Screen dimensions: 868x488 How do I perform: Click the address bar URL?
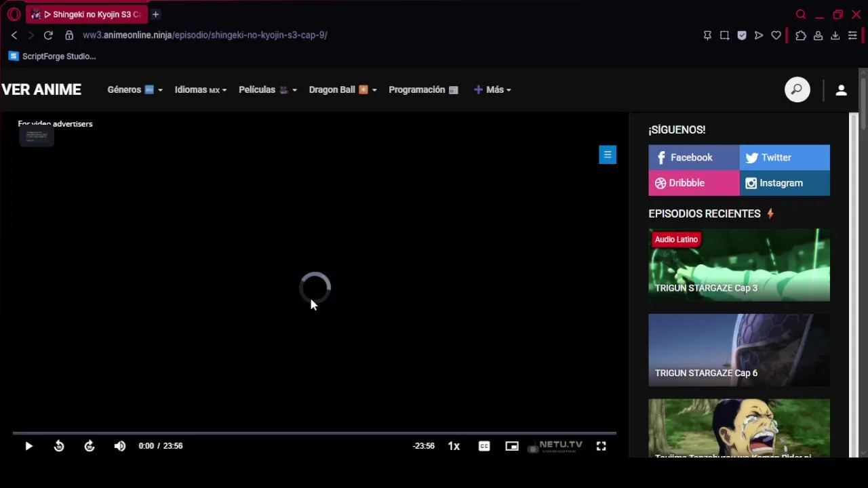205,35
